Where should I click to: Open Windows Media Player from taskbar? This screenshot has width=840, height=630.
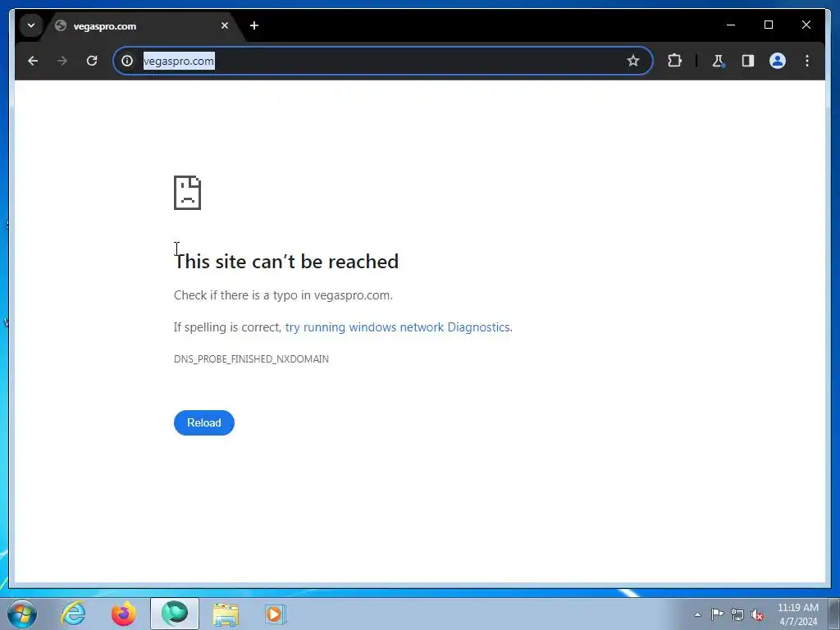(276, 614)
